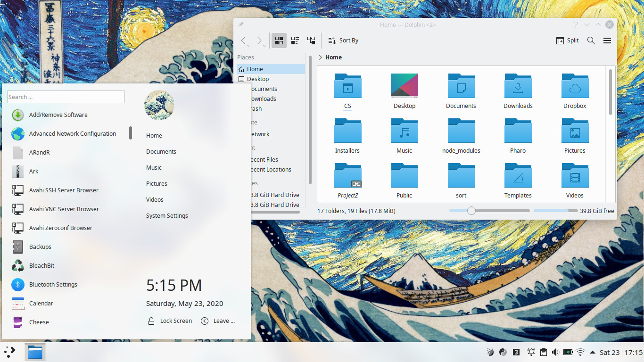Viewport: 644px width, 362px height.
Task: Click the Dolphin task in the taskbar
Action: tap(35, 352)
